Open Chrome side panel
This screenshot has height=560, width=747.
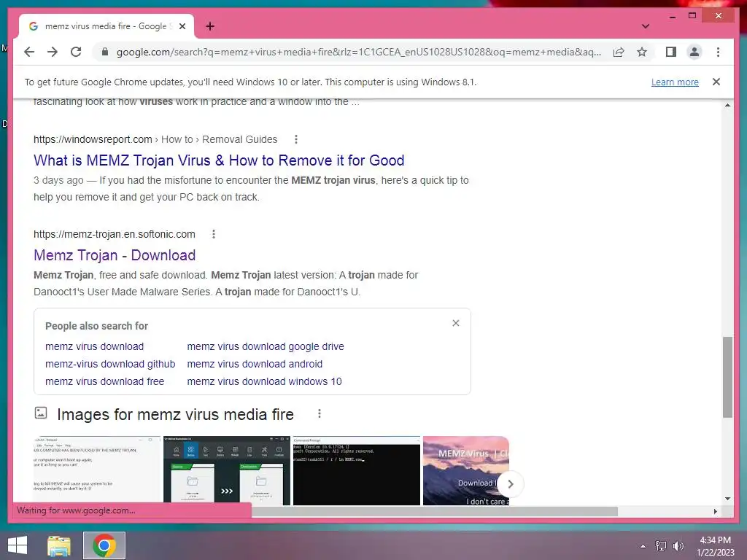[x=671, y=52]
